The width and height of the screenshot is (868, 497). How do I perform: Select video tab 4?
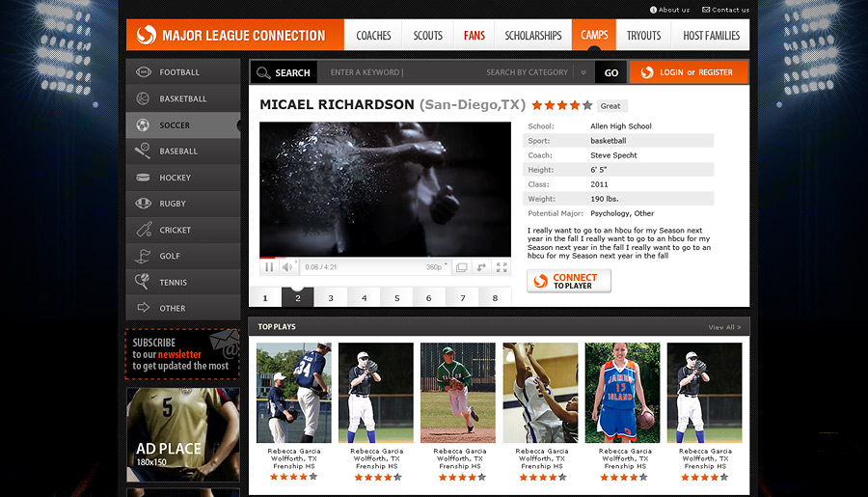(x=365, y=298)
